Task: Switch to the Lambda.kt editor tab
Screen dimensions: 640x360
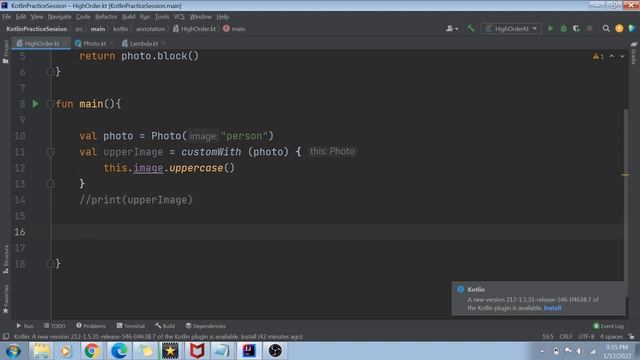Action: pos(143,43)
